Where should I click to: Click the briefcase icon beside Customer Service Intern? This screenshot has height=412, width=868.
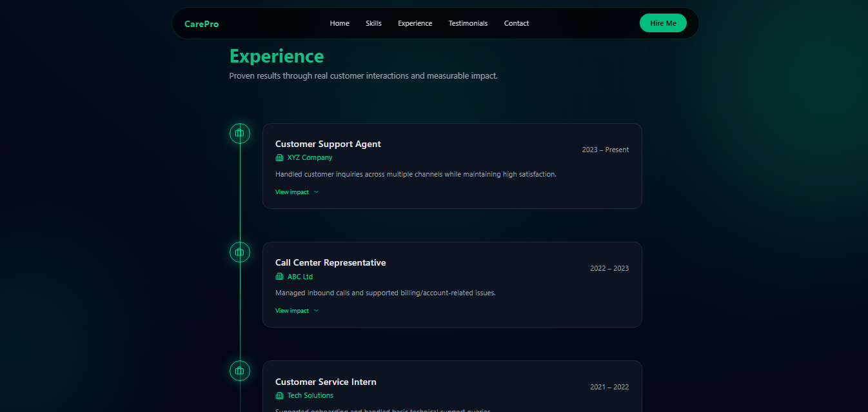coord(240,371)
